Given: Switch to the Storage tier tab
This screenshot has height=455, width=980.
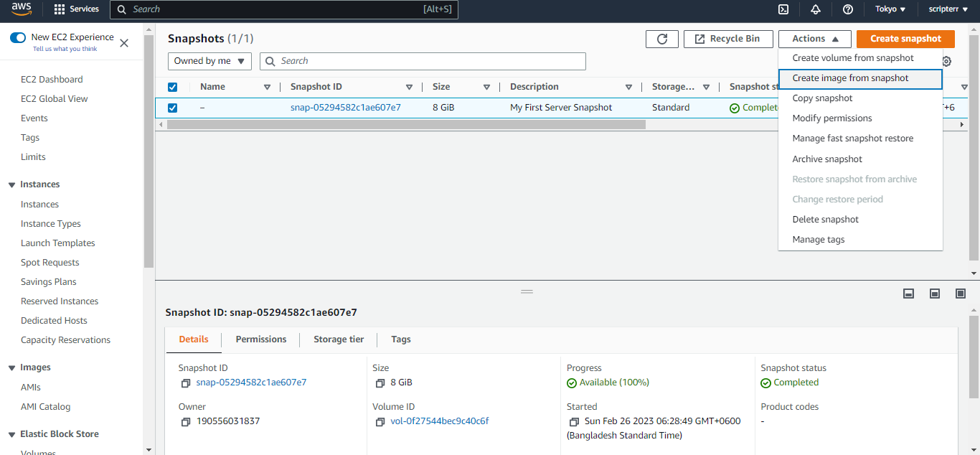Looking at the screenshot, I should [339, 339].
